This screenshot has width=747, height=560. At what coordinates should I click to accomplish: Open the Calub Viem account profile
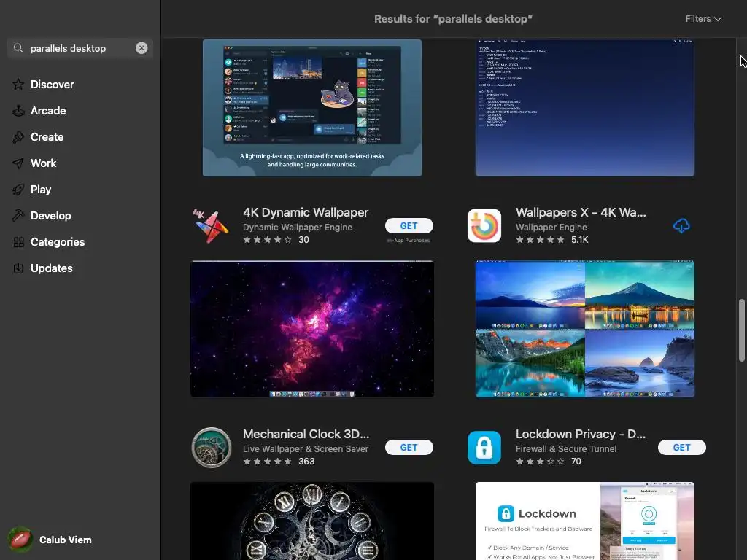[x=50, y=540]
